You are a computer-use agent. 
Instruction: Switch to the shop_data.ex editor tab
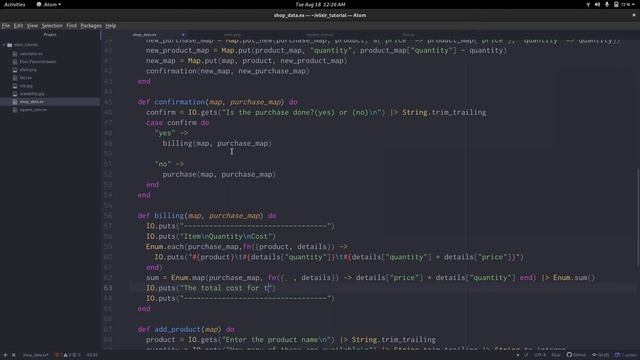click(144, 35)
